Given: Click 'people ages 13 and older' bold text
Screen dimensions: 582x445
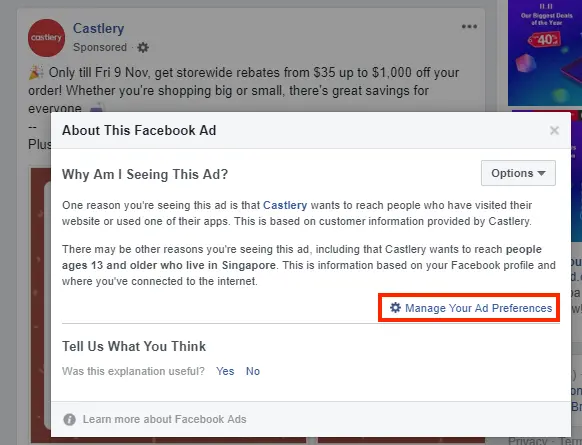Looking at the screenshot, I should point(302,257).
